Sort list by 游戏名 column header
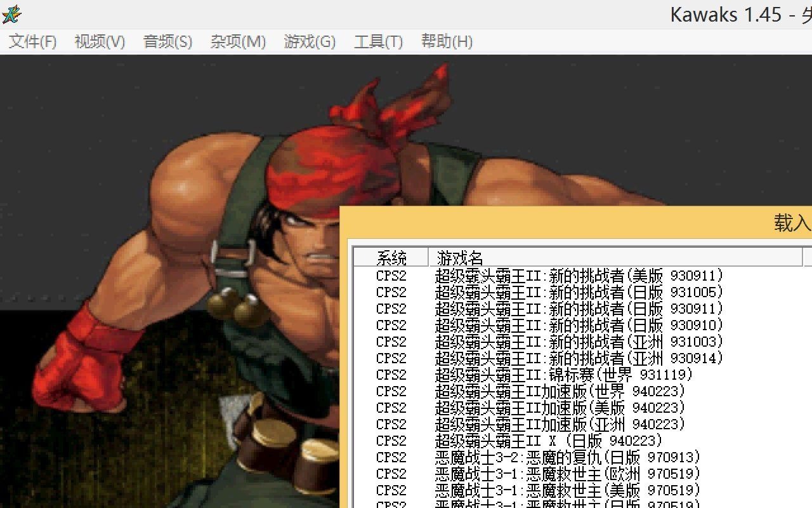 point(615,257)
